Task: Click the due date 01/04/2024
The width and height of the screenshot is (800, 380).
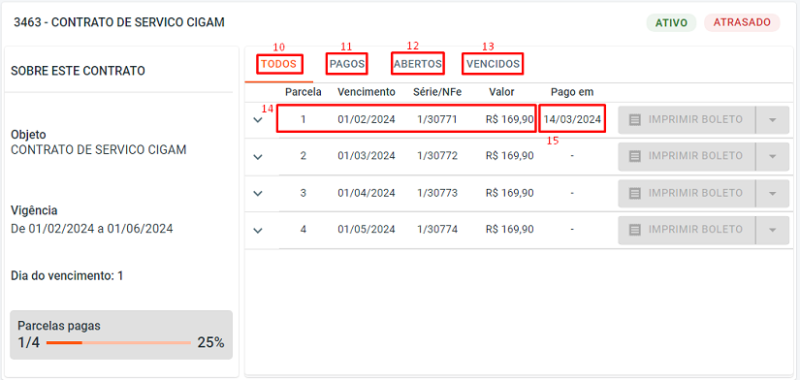Action: (x=366, y=193)
